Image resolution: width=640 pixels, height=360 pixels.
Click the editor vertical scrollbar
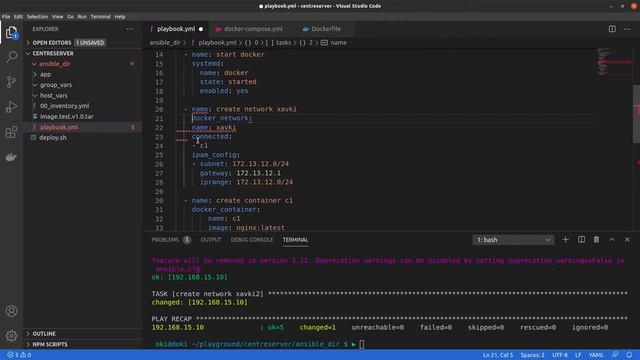point(636,114)
